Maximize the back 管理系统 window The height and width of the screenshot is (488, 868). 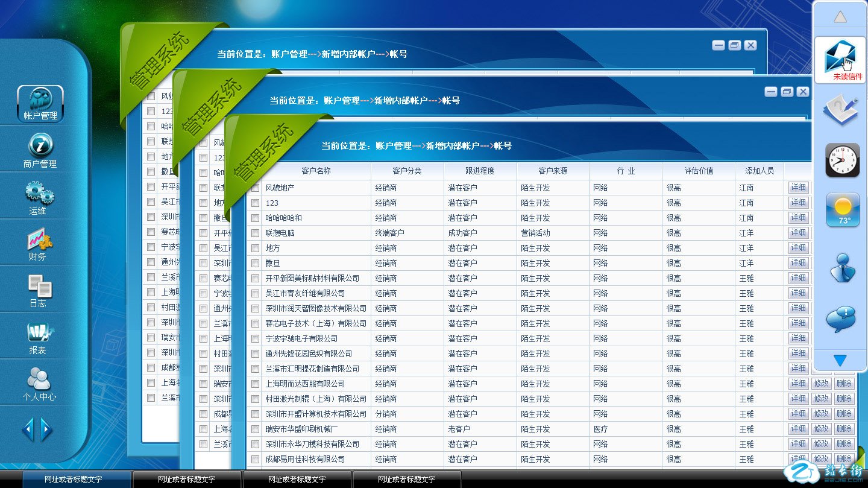coord(734,45)
